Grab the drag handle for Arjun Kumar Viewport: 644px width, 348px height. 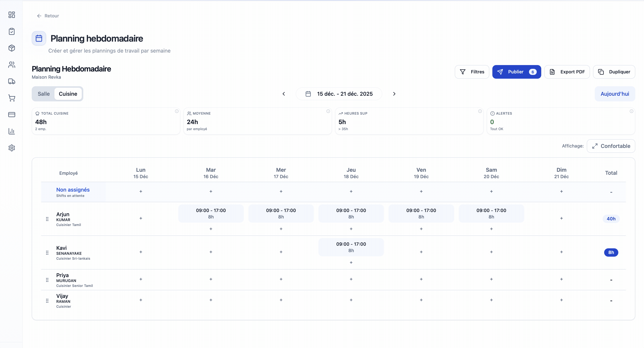[x=47, y=219]
